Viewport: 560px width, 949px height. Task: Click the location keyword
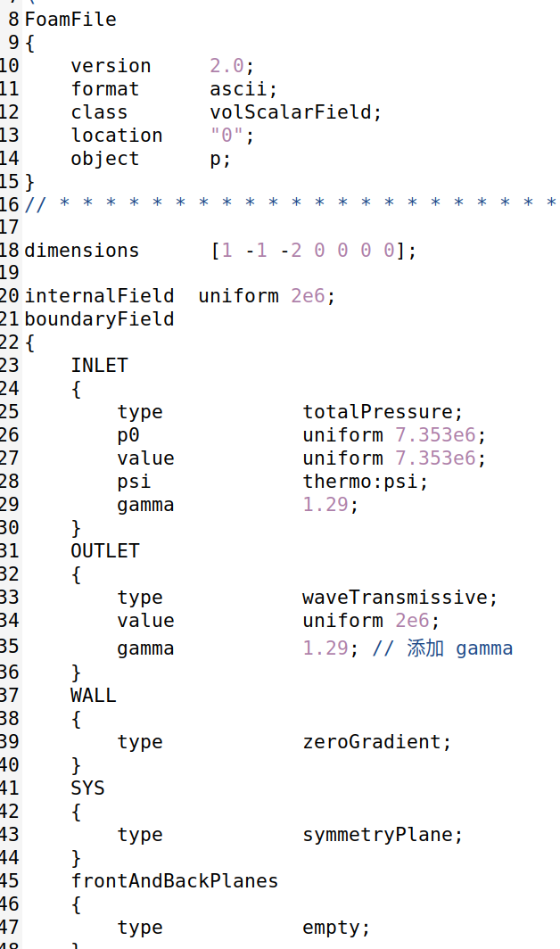tap(117, 136)
